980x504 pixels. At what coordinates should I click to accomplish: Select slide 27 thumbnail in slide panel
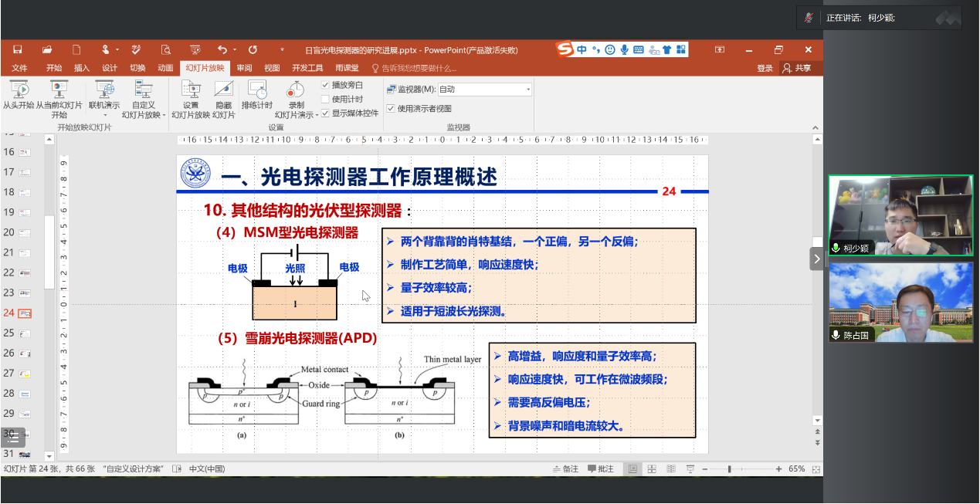[25, 374]
